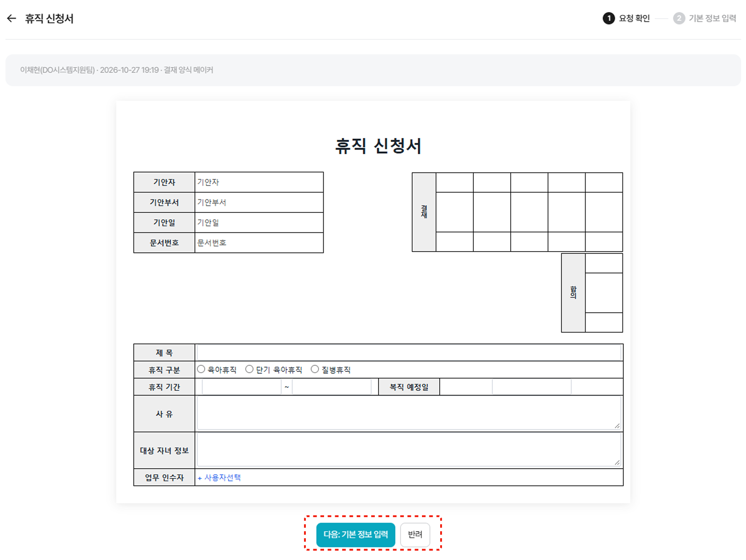This screenshot has height=560, width=746.
Task: Click the 반려 reject button
Action: [x=415, y=534]
